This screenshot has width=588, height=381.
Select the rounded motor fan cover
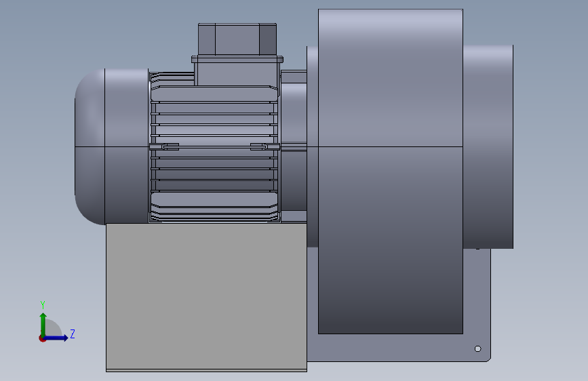112,146
